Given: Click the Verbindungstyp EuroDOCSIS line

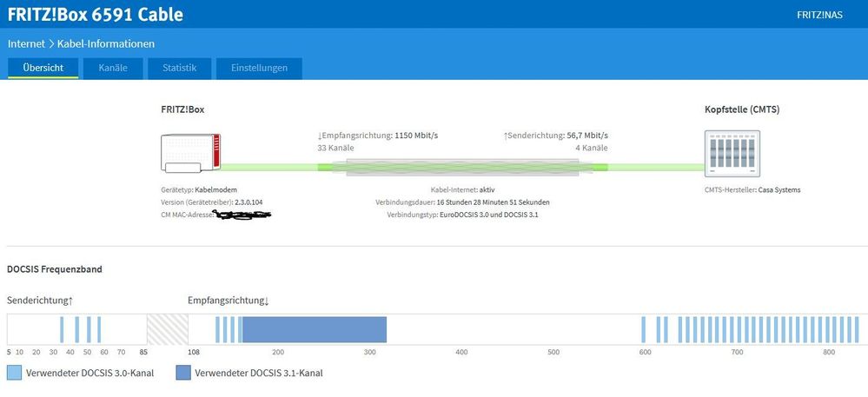Looking at the screenshot, I should [x=462, y=215].
